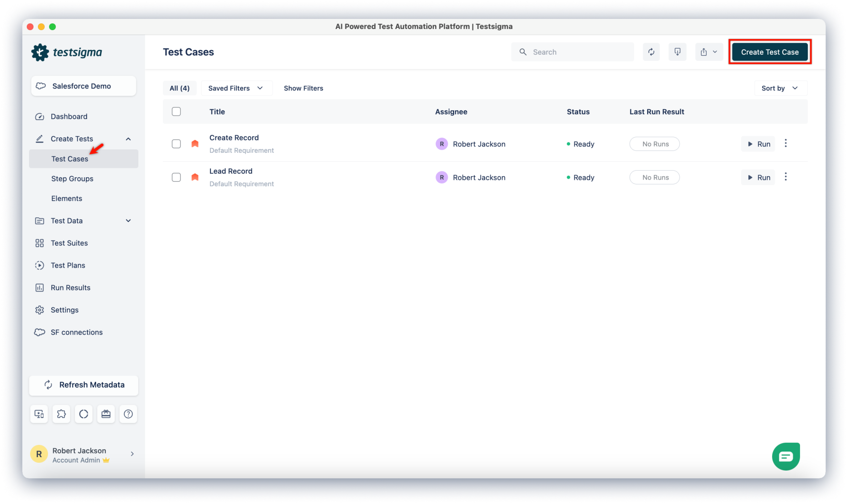Click the orange flag on Create Record

click(195, 144)
